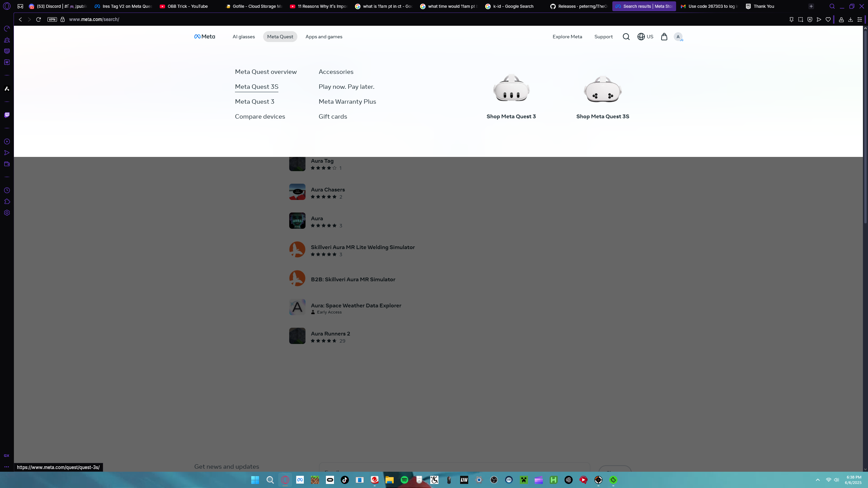Open Meta Quest overview

[x=266, y=72]
